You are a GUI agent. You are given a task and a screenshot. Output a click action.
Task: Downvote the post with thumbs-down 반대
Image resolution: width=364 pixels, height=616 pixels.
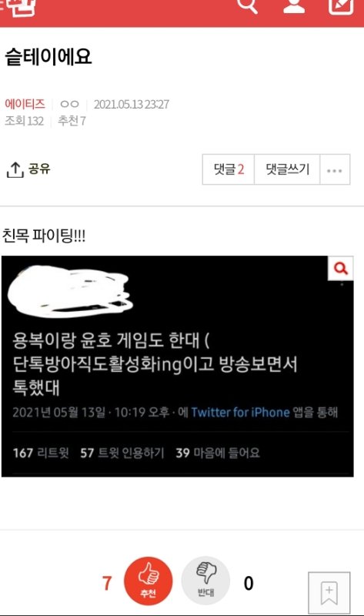coord(205,581)
